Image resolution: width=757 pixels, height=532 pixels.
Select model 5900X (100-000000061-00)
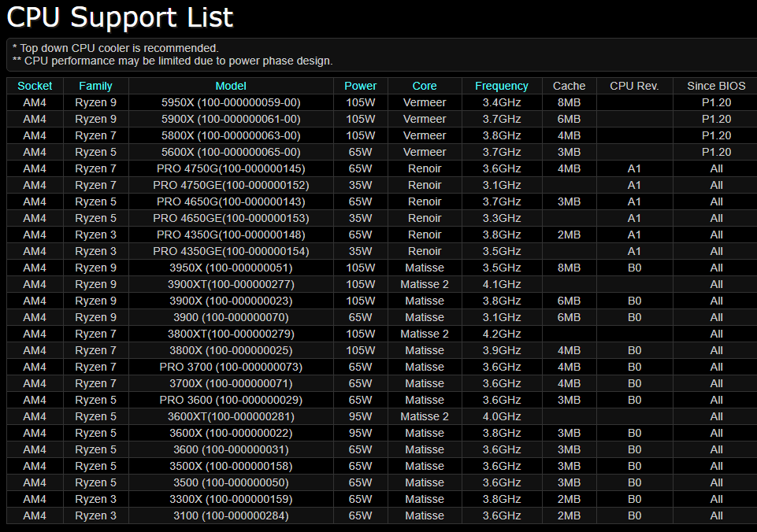pos(231,119)
